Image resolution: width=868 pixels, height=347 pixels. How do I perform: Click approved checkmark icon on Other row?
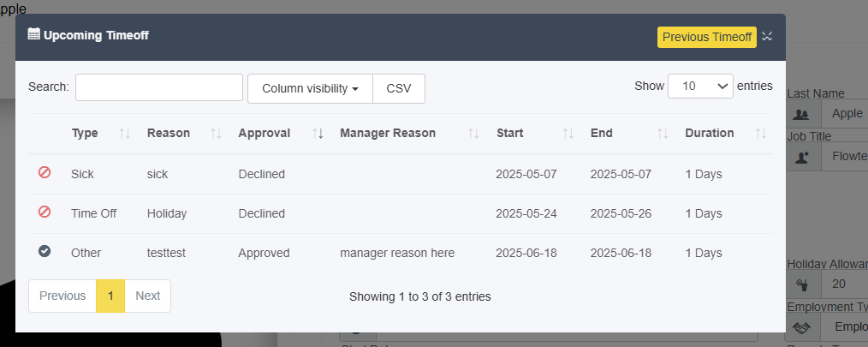[45, 251]
